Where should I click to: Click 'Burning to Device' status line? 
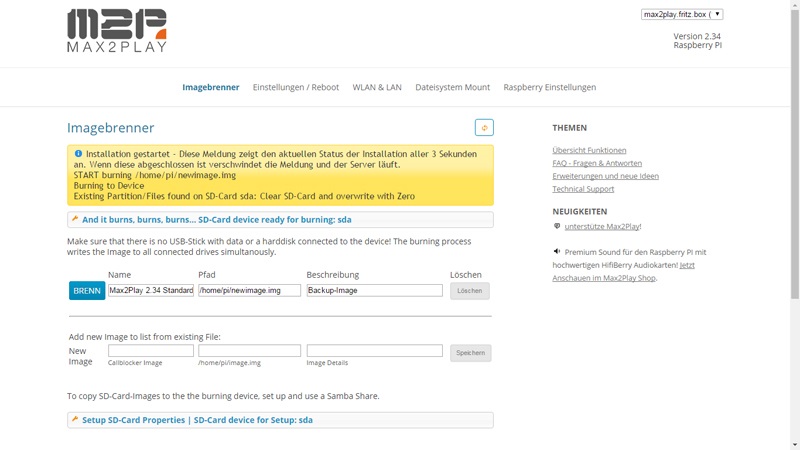click(109, 186)
